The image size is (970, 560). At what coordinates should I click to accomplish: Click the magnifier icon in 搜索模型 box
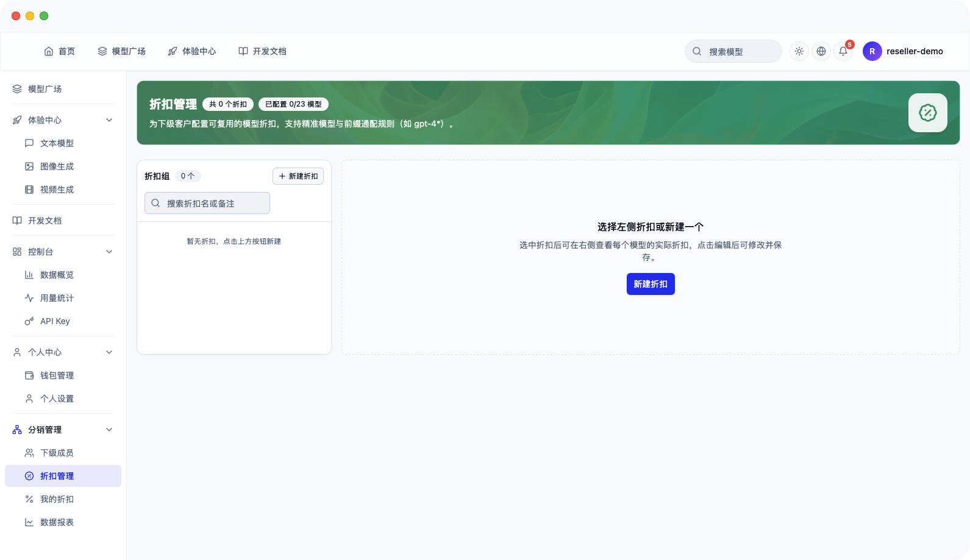(x=697, y=51)
